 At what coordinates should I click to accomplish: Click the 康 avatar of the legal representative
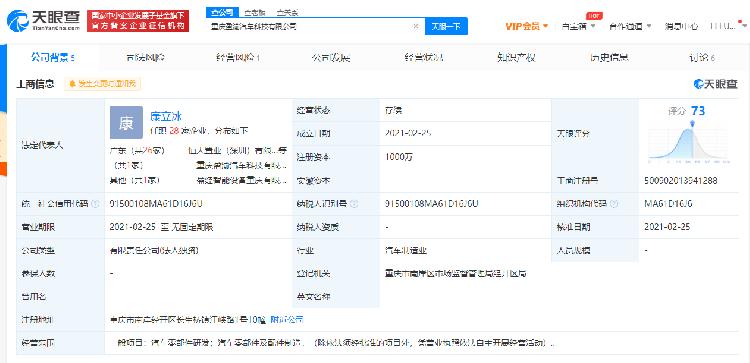tap(126, 122)
